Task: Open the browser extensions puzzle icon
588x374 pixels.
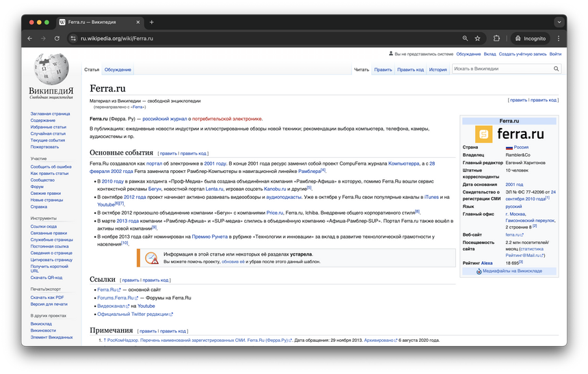Action: (x=497, y=38)
